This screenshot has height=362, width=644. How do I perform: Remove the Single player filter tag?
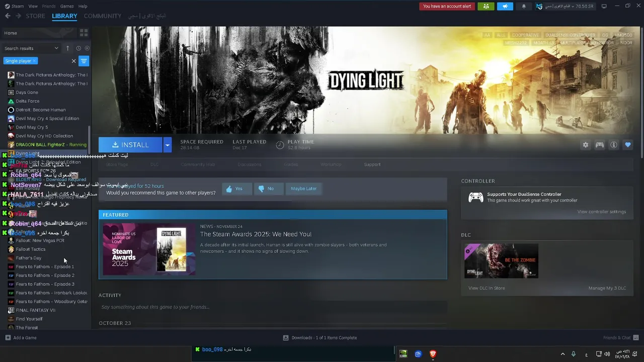click(34, 61)
